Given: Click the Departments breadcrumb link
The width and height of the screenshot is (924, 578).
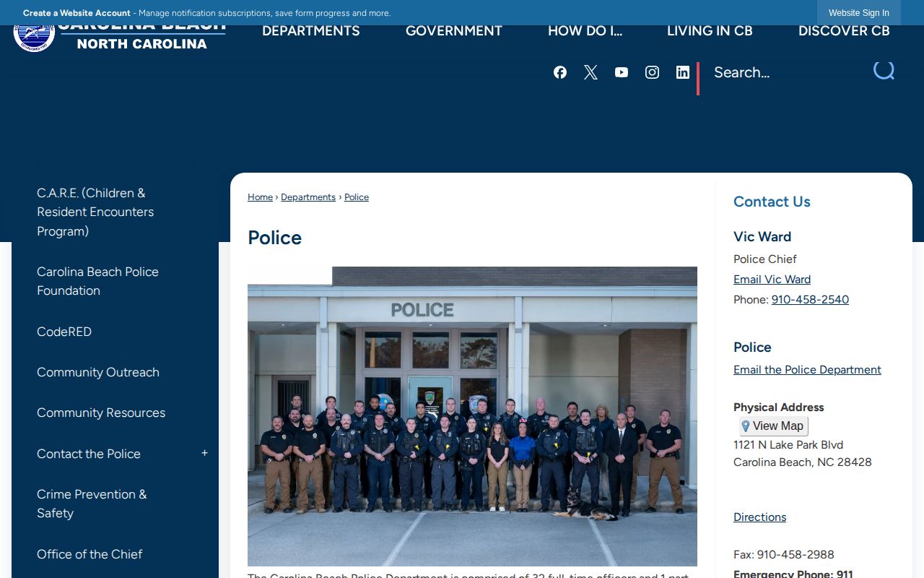Looking at the screenshot, I should (x=308, y=197).
